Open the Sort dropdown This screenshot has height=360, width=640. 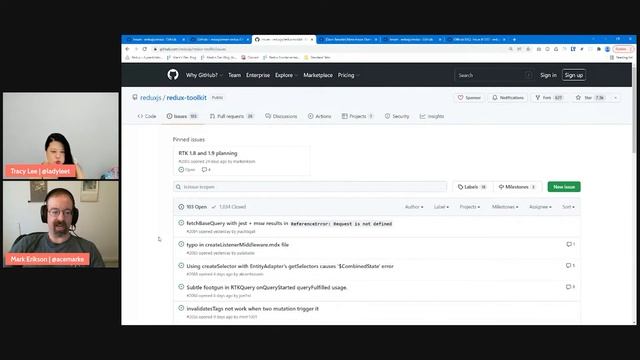coord(568,207)
